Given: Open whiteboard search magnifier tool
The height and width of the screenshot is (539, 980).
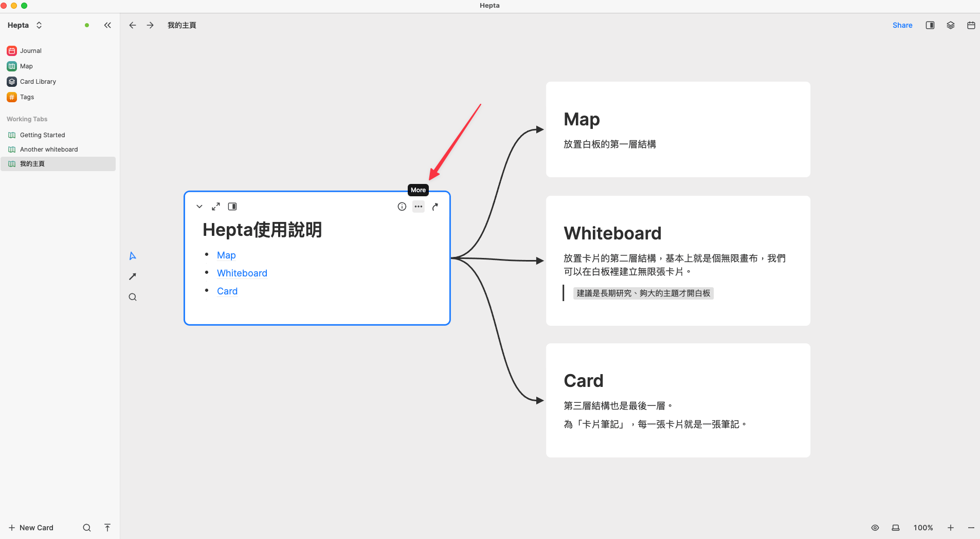Looking at the screenshot, I should 133,297.
